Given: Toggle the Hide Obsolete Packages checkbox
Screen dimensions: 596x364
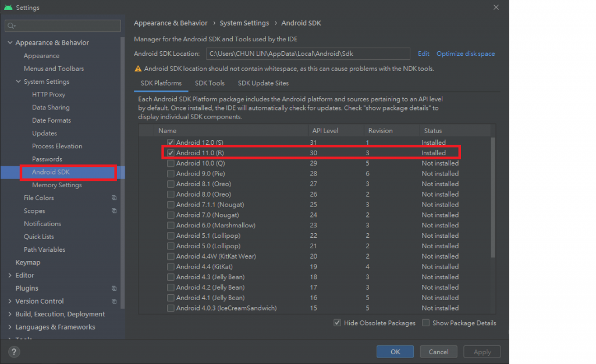Looking at the screenshot, I should [x=337, y=323].
